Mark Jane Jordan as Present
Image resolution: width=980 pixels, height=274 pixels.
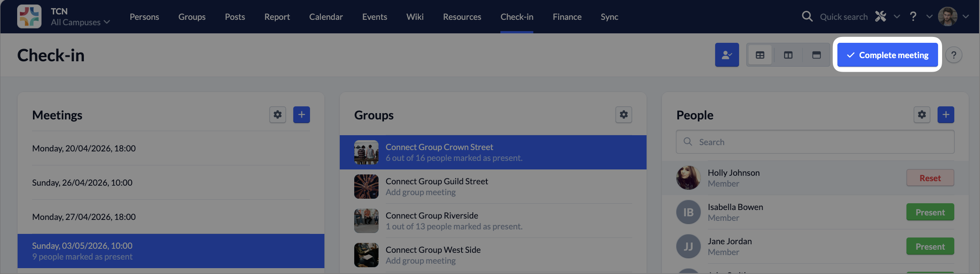click(930, 247)
